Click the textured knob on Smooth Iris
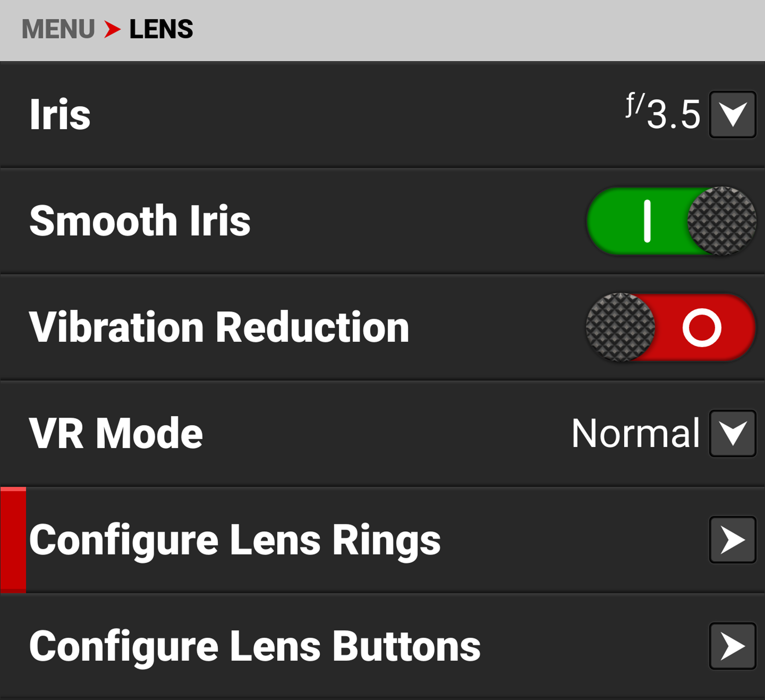 tap(722, 221)
